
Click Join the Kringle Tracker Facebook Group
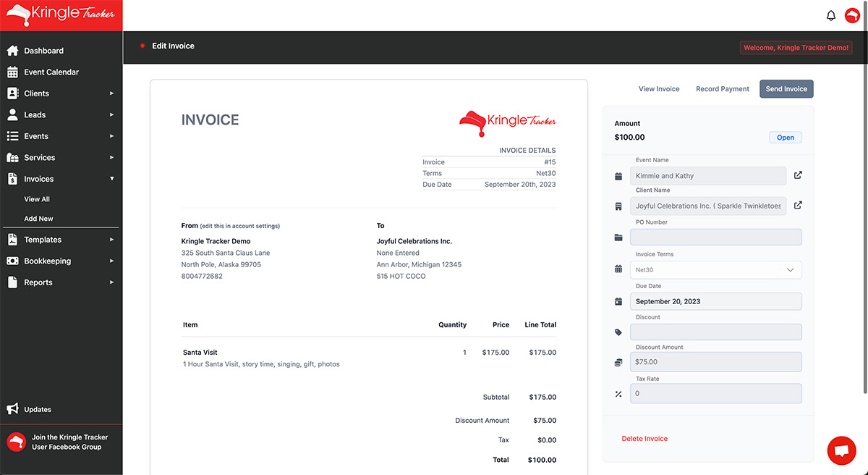pos(70,442)
